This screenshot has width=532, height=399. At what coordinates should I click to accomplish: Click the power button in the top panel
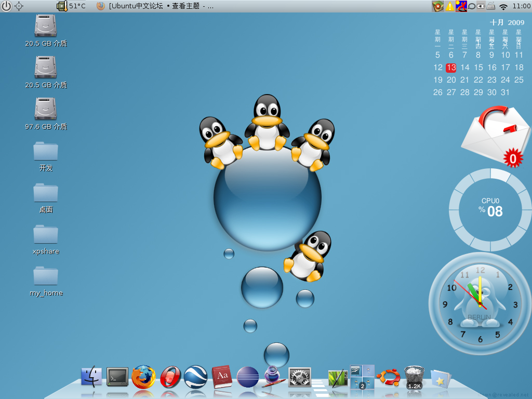click(x=6, y=6)
